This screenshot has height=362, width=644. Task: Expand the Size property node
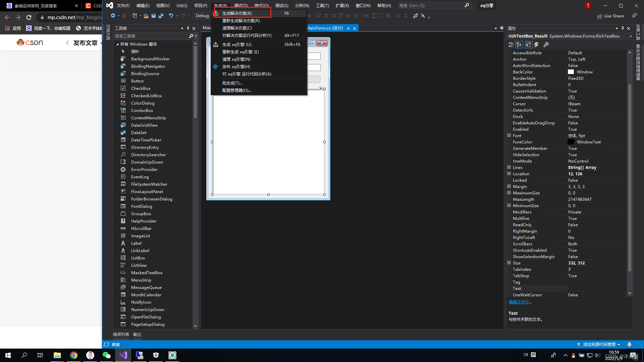(x=509, y=263)
